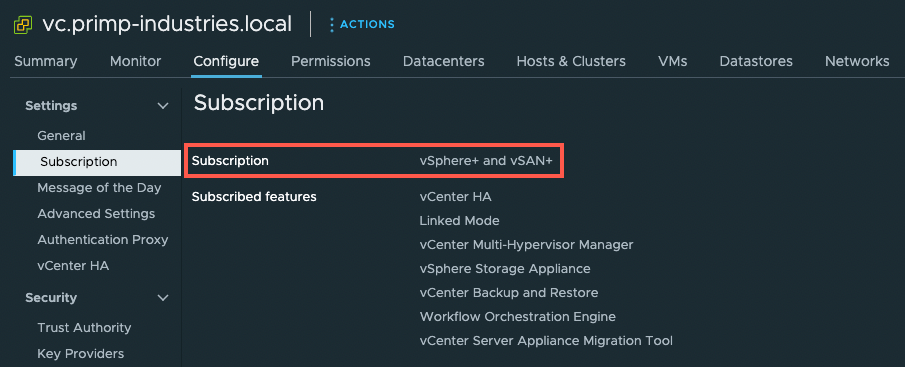Go to the Datacenters tab

(x=444, y=61)
